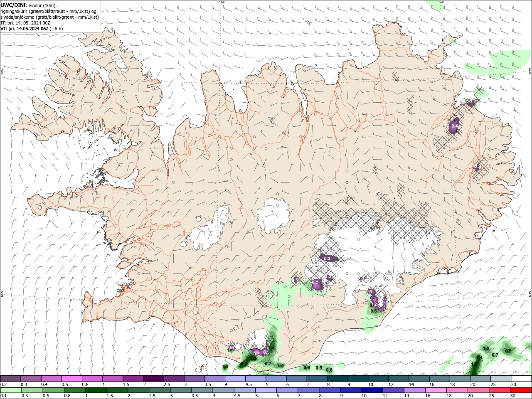This screenshot has width=532, height=399.
Task: Click the 2.2 rain value on the south coast
Action: point(244,364)
